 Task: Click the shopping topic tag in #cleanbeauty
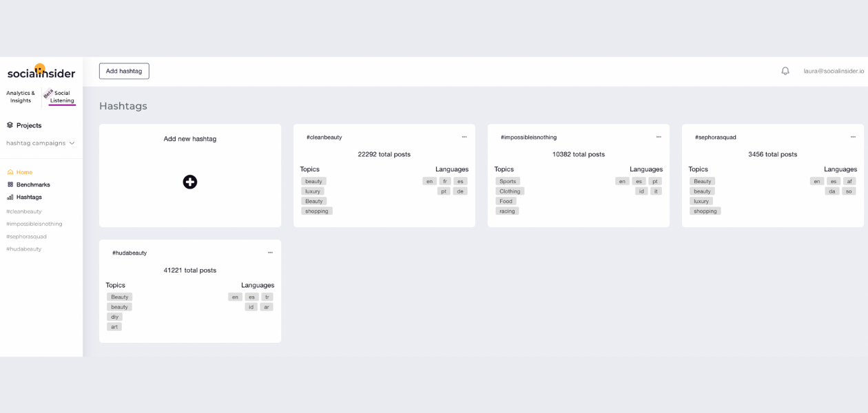click(x=317, y=211)
